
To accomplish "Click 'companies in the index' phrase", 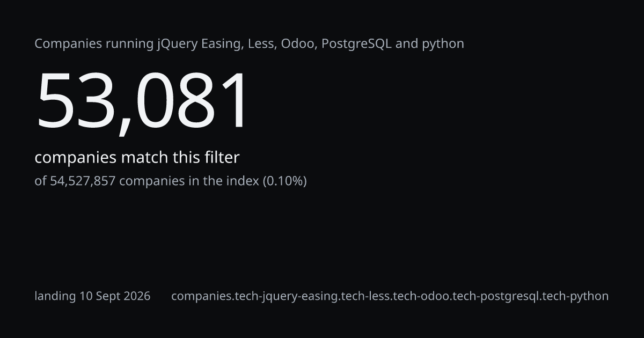I will tap(189, 181).
